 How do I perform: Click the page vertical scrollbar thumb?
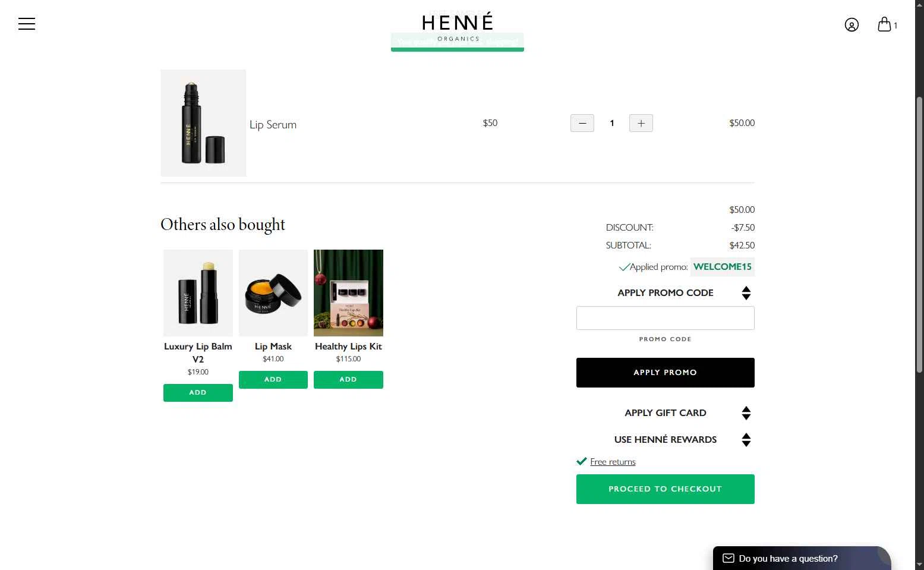(920, 235)
